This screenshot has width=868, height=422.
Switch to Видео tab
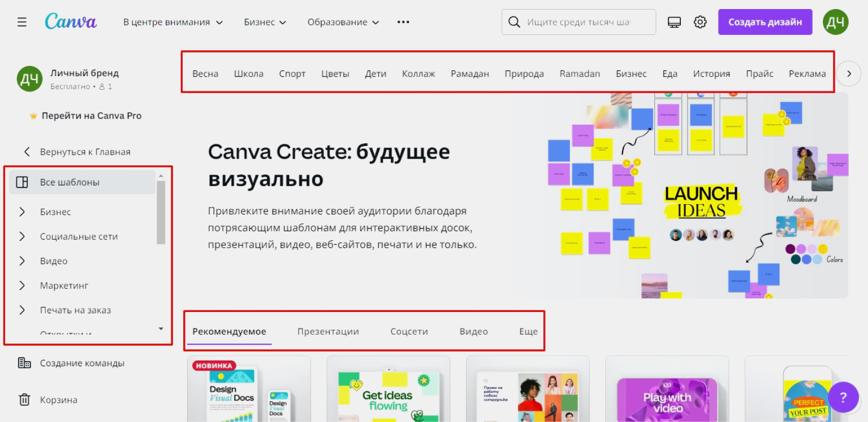(473, 331)
